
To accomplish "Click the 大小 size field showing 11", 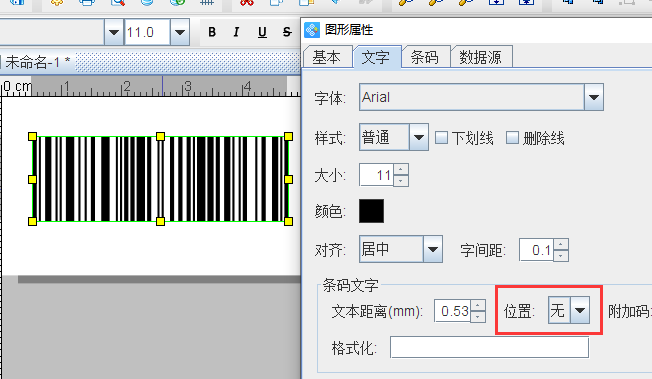I will [x=376, y=175].
